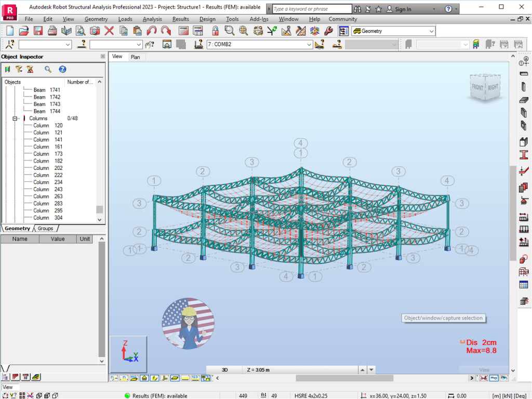Switch to the Plan tab
This screenshot has width=532, height=399.
(x=136, y=57)
